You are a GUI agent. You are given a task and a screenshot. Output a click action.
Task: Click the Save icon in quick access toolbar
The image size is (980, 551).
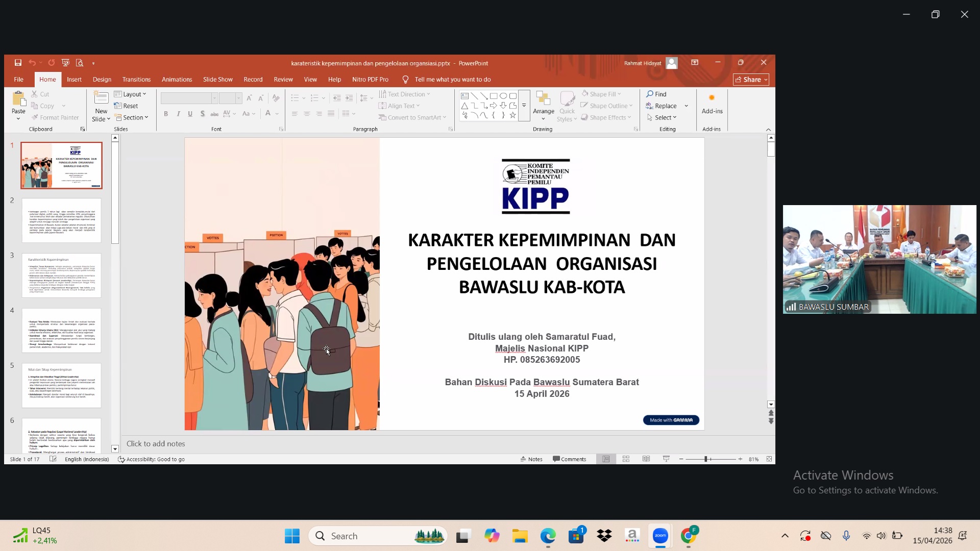(x=18, y=63)
